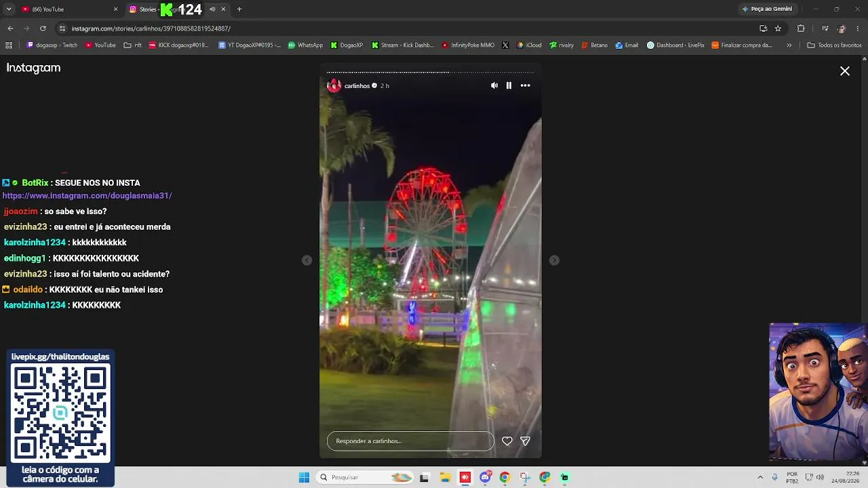Bookmark this page with the star

point(778,28)
